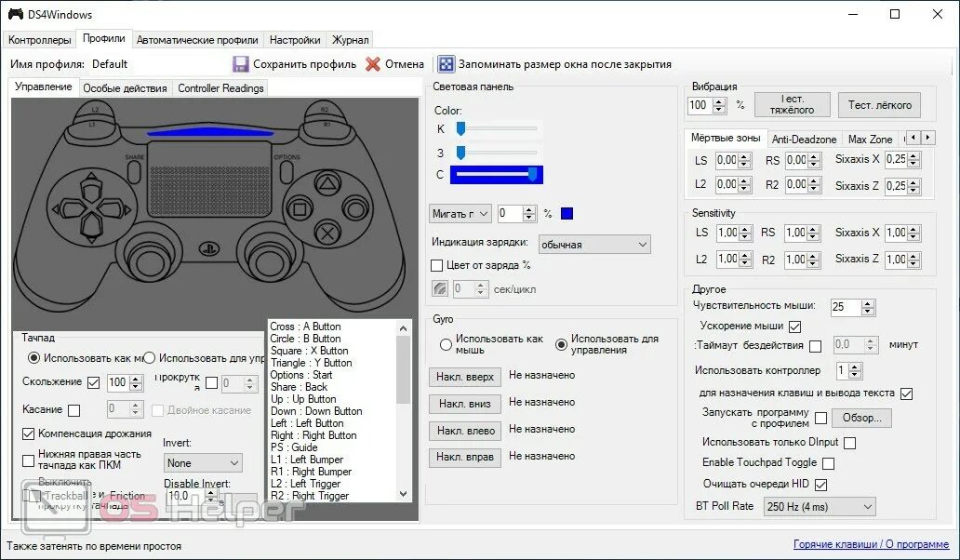Click the R2 trigger on controller image
This screenshot has width=960, height=560.
325,111
